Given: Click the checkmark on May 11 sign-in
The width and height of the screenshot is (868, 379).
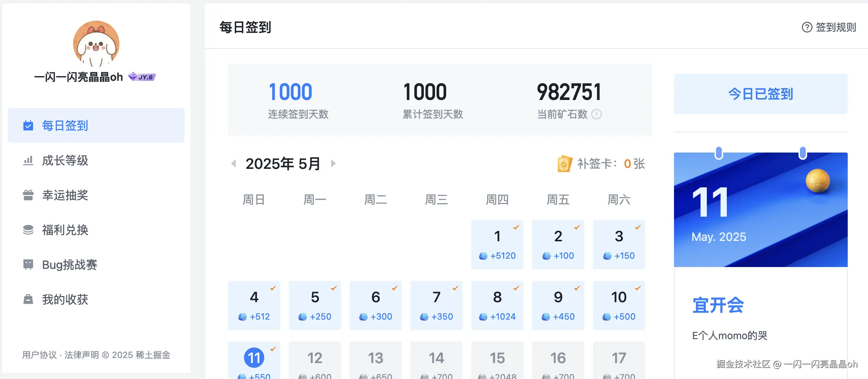Looking at the screenshot, I should pyautogui.click(x=273, y=349).
